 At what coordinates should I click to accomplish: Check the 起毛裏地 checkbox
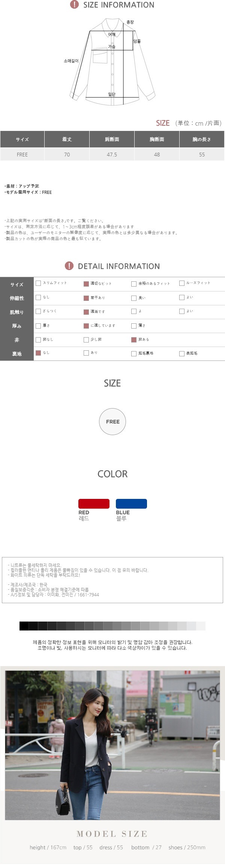click(x=134, y=353)
